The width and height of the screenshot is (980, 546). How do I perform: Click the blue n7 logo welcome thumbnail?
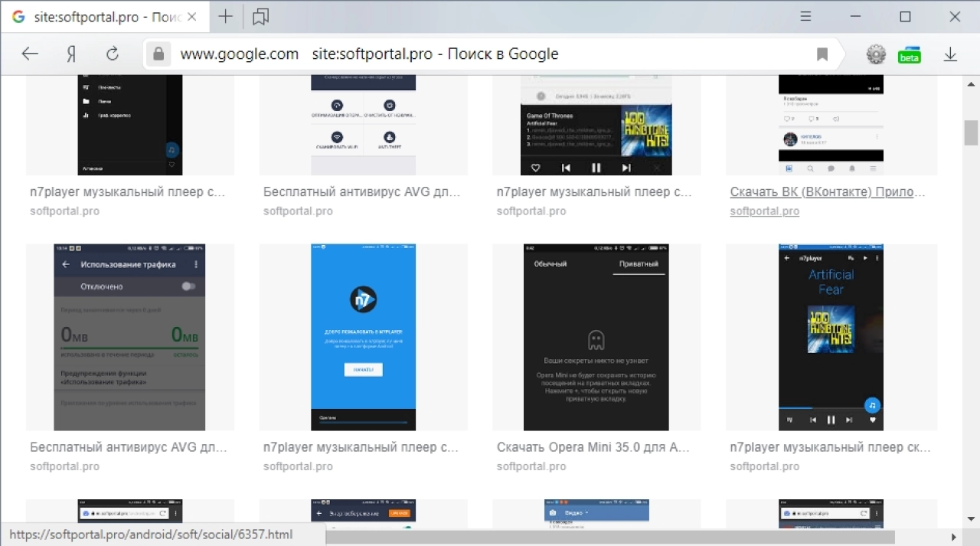pyautogui.click(x=363, y=338)
